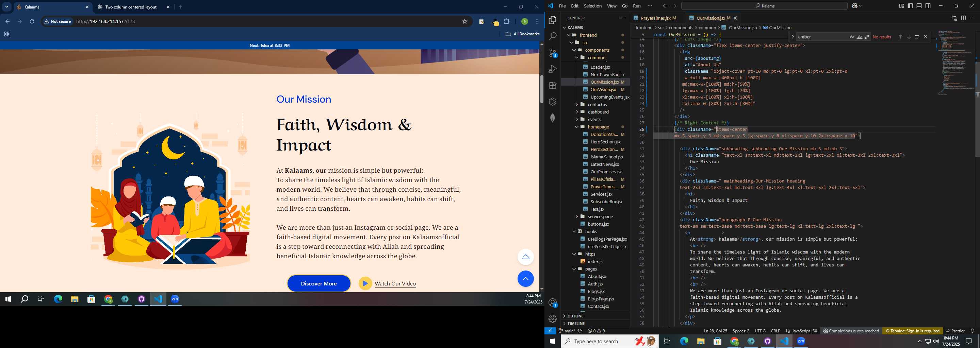Screen dimensions: 980x348
Task: Go to next match arrow in find widget
Action: click(x=909, y=37)
